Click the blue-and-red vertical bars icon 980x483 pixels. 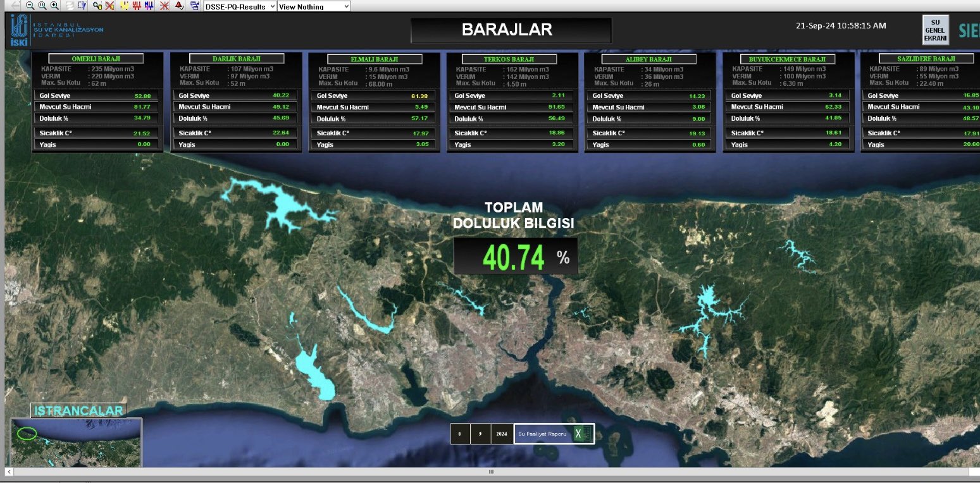[x=149, y=6]
